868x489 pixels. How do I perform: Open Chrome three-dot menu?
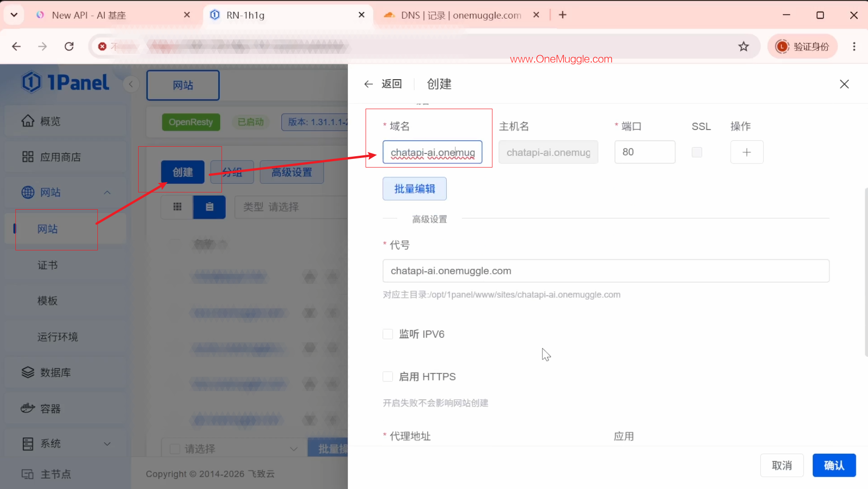[854, 46]
